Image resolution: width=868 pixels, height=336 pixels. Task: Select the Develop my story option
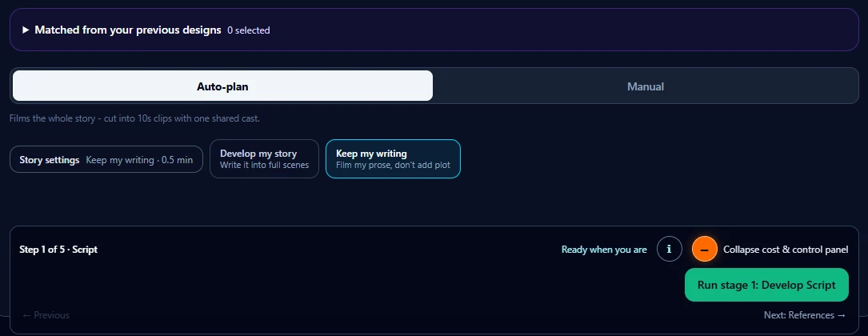[264, 159]
